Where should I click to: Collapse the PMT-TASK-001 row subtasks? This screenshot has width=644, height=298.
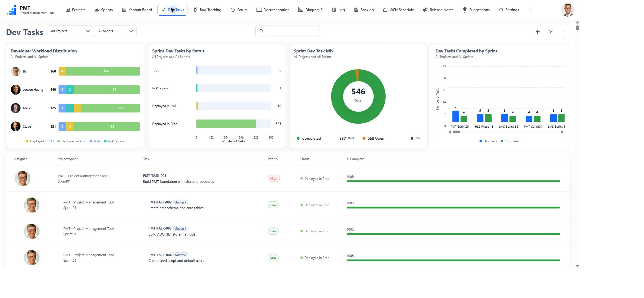(10, 179)
